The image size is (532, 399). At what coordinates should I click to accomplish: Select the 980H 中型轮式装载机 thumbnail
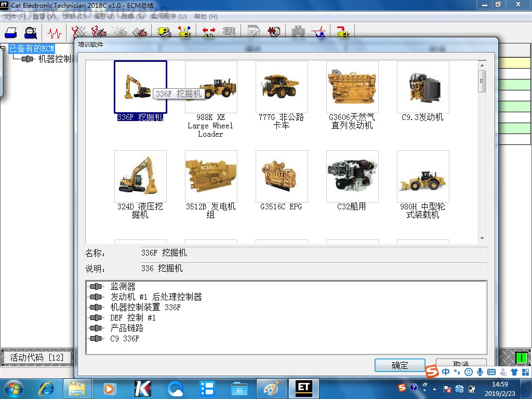point(423,176)
